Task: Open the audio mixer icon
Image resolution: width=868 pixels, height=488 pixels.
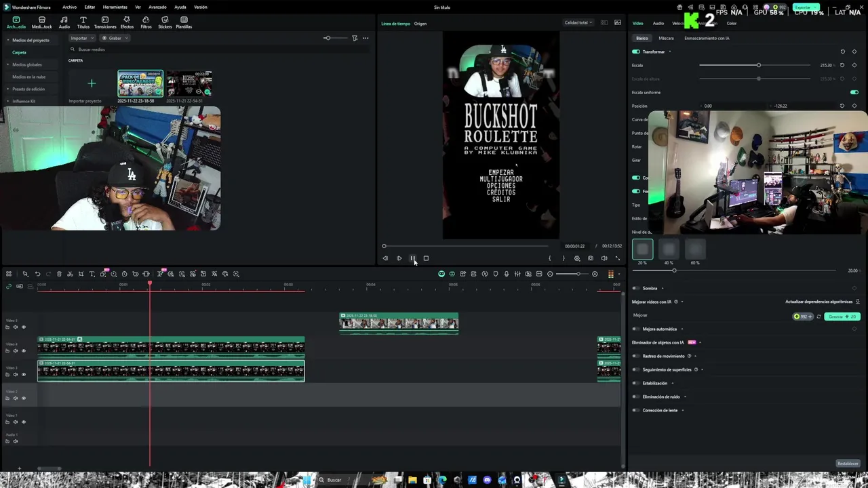Action: click(517, 274)
